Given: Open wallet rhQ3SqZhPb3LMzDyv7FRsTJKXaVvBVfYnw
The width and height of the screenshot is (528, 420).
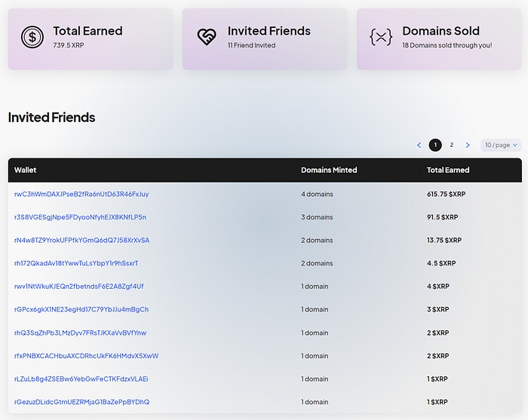Looking at the screenshot, I should [x=81, y=333].
